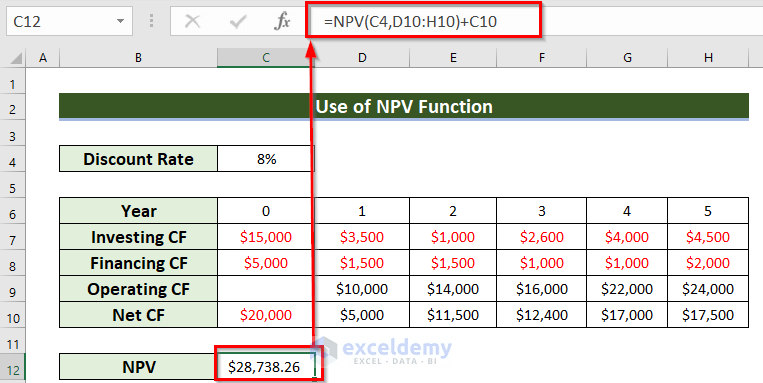The width and height of the screenshot is (763, 383).
Task: Click the 'Financing CF' label cell
Action: (x=139, y=263)
